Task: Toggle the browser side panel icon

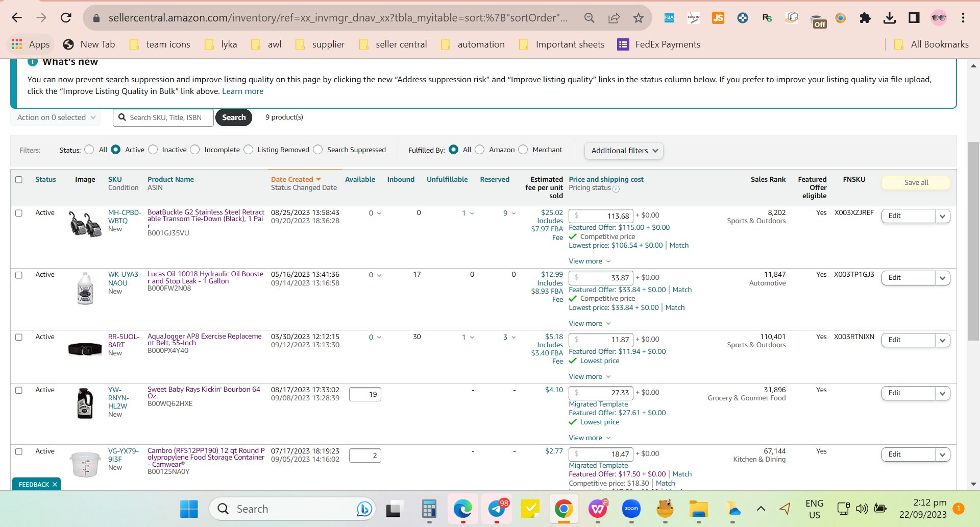Action: (x=914, y=18)
